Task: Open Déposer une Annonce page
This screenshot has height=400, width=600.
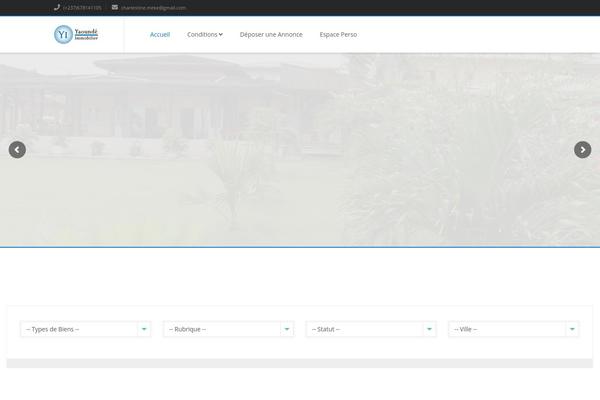Action: (271, 34)
